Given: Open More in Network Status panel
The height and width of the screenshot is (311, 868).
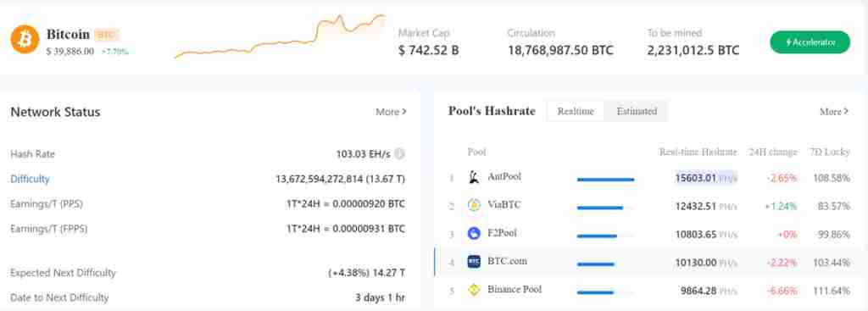Looking at the screenshot, I should click(391, 112).
